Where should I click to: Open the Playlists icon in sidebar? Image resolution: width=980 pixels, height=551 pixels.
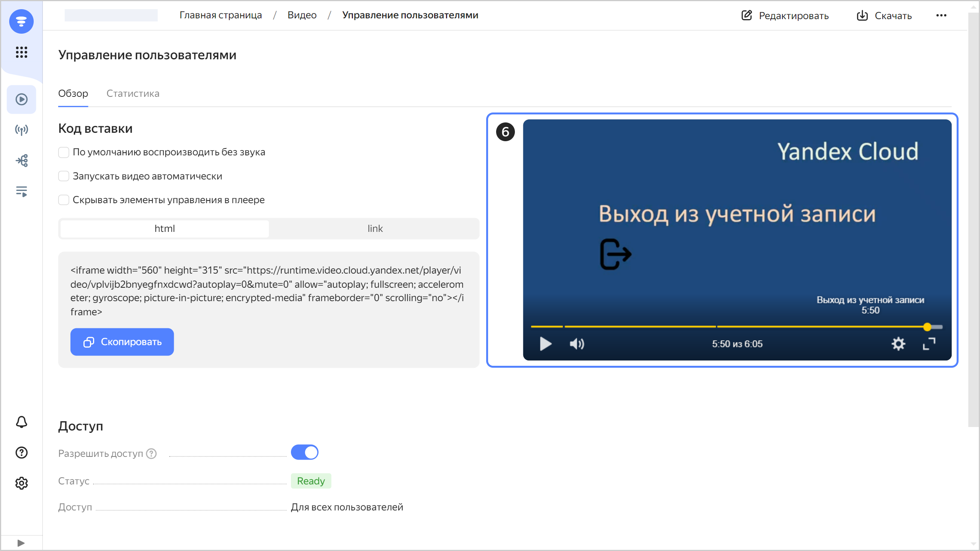pos(21,191)
